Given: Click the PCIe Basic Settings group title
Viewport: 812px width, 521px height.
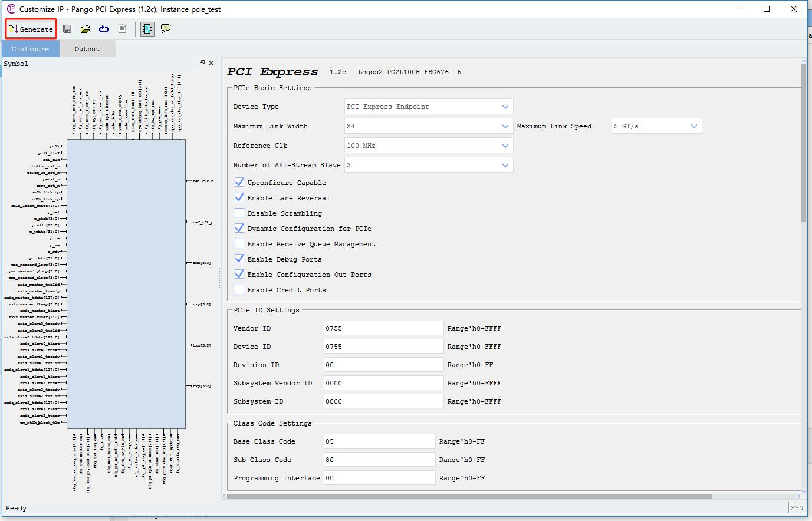Looking at the screenshot, I should pyautogui.click(x=272, y=88).
